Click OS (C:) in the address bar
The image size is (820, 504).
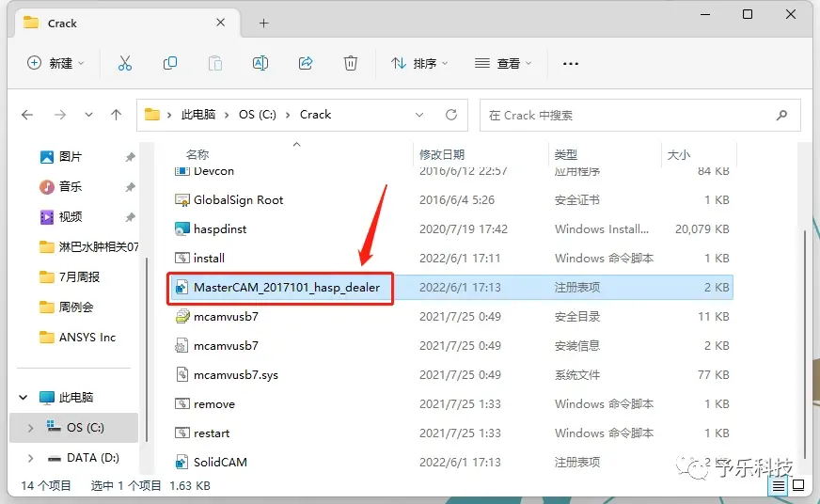point(258,115)
